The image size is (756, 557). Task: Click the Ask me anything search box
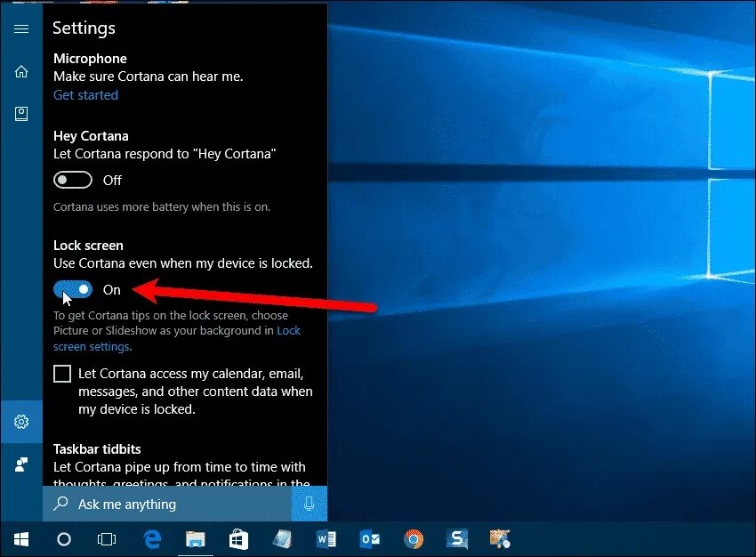(167, 504)
